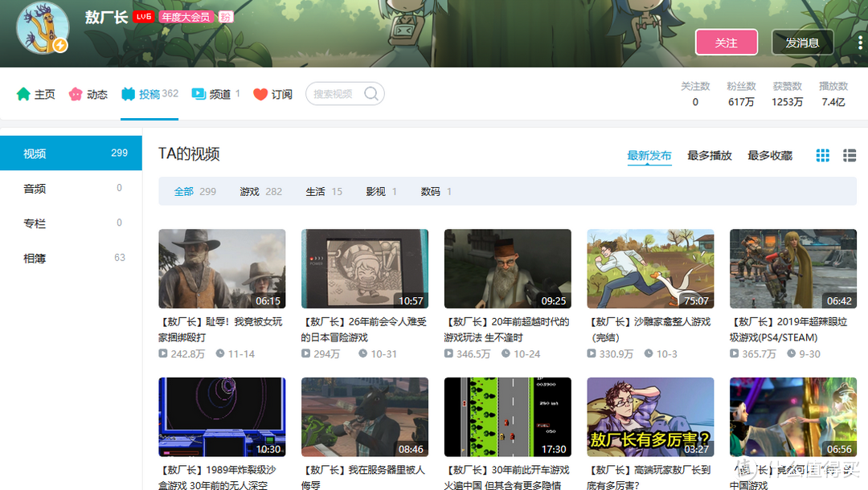Open title 2019年超辣眼垃圾游戏(PS4/STEAM)
Image resolution: width=868 pixels, height=490 pixels.
point(789,329)
